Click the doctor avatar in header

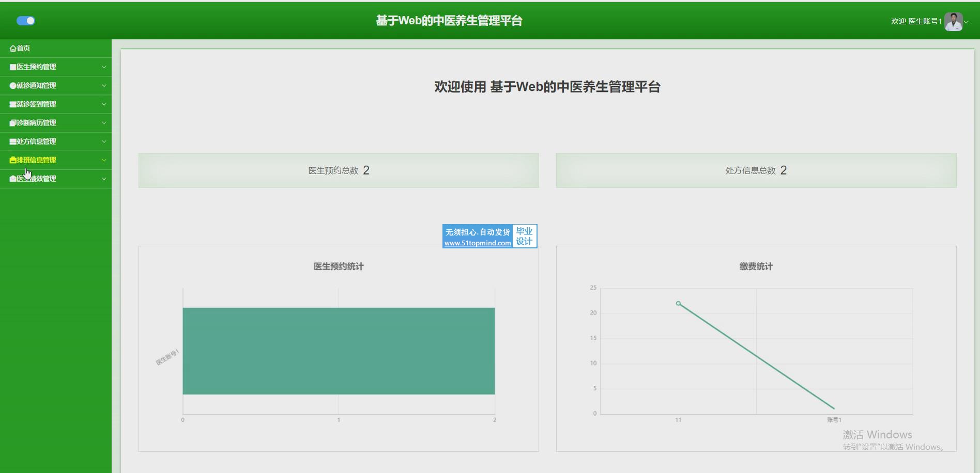tap(953, 21)
